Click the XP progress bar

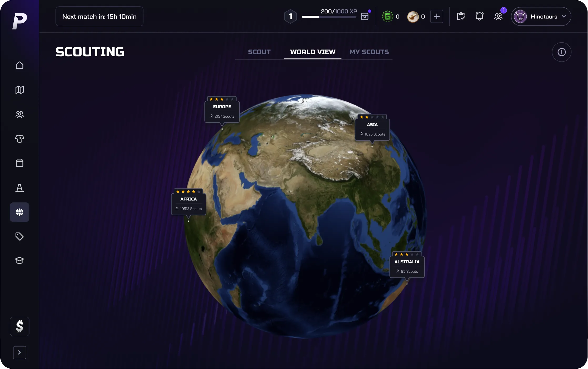(x=329, y=17)
